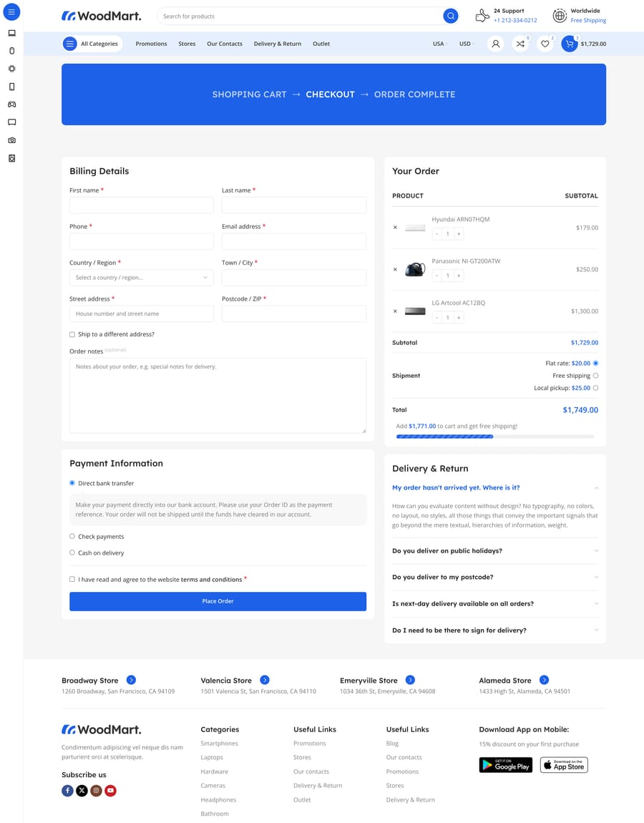Expand 'Do you deliver on public holidays?'
This screenshot has width=644, height=823.
tap(495, 551)
